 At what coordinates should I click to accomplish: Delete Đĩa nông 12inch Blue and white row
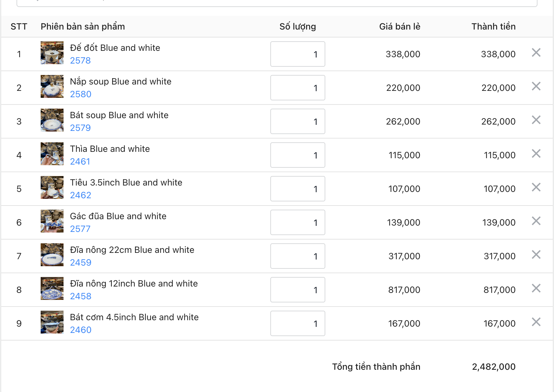tap(536, 288)
